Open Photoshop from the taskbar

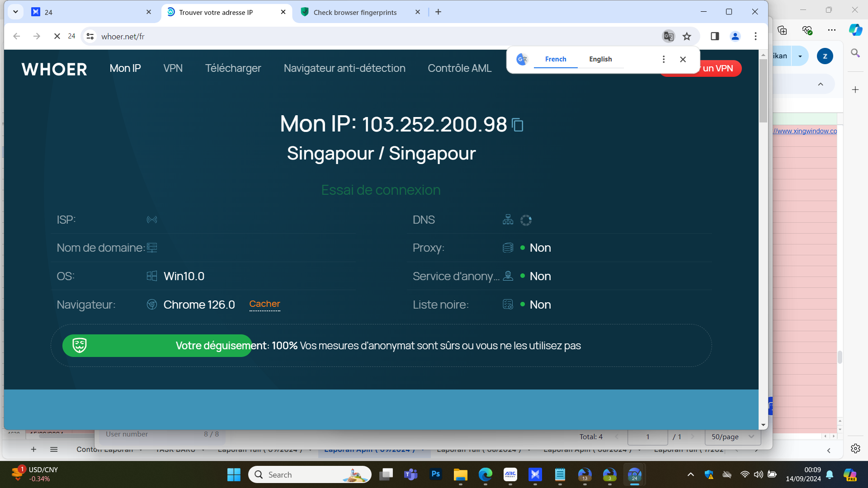click(436, 474)
